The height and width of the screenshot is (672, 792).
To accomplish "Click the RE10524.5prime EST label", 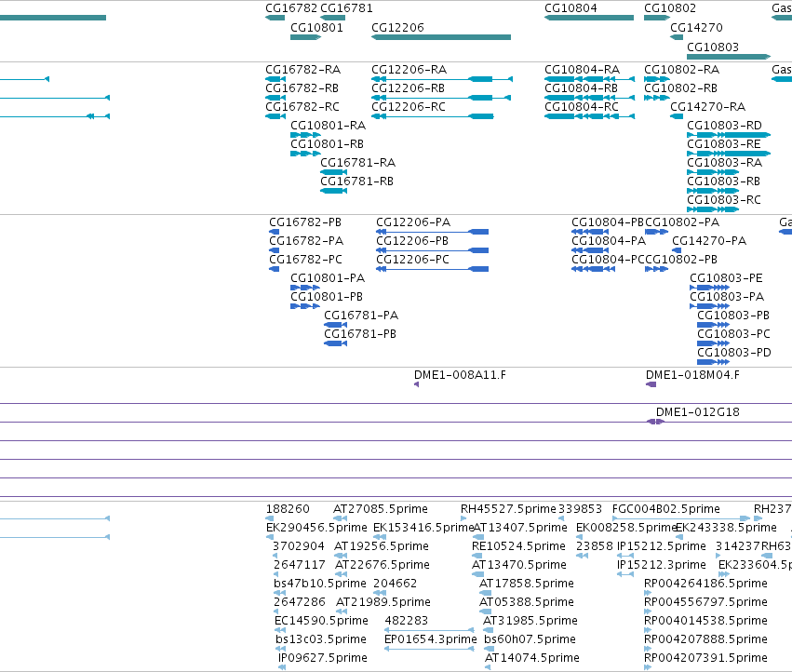I will point(518,546).
